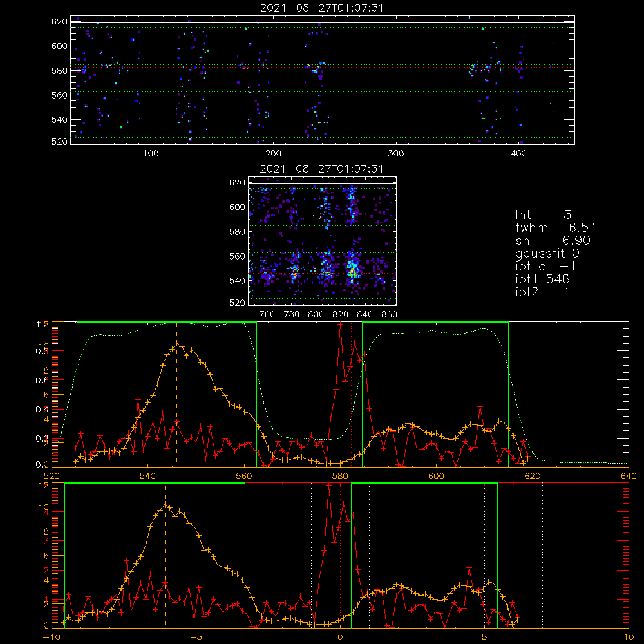Click x-axis label 400 on top image
The width and height of the screenshot is (644, 644).
[x=518, y=154]
